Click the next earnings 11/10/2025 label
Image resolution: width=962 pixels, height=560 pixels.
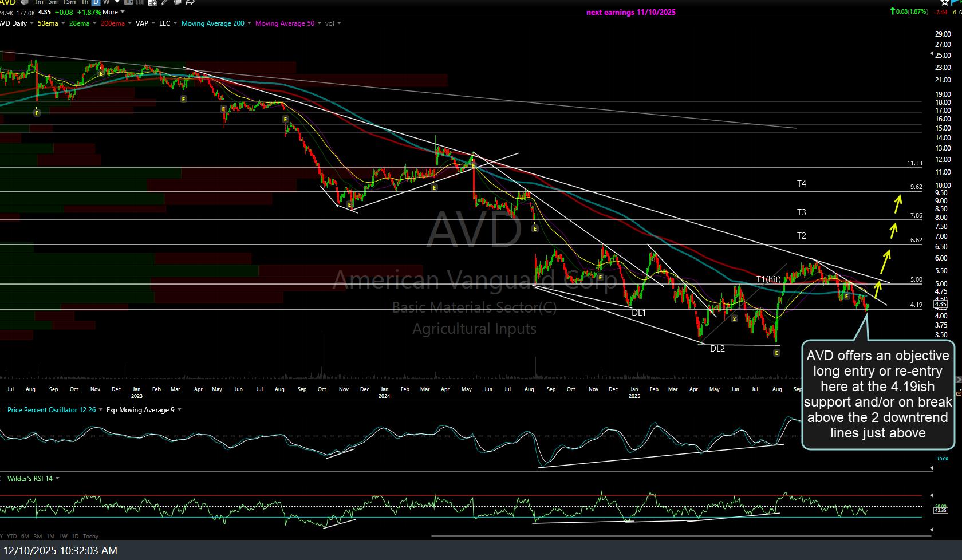click(630, 12)
